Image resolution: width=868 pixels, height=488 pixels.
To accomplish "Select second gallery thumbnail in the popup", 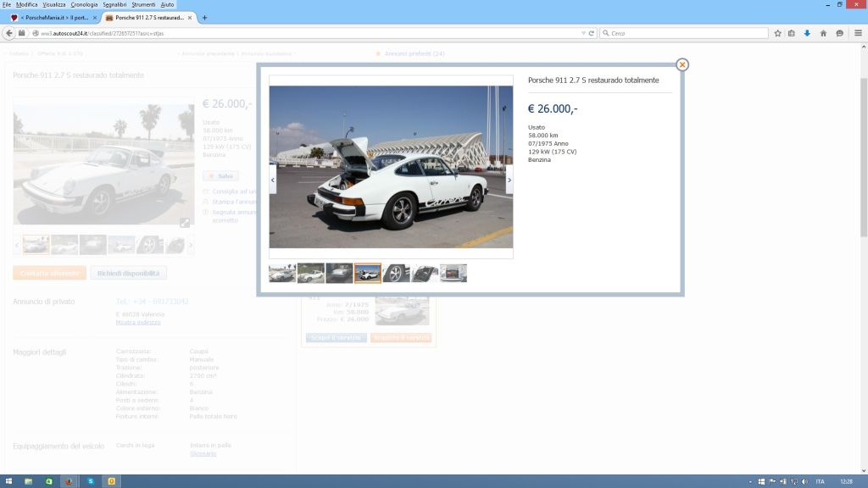I will point(310,274).
